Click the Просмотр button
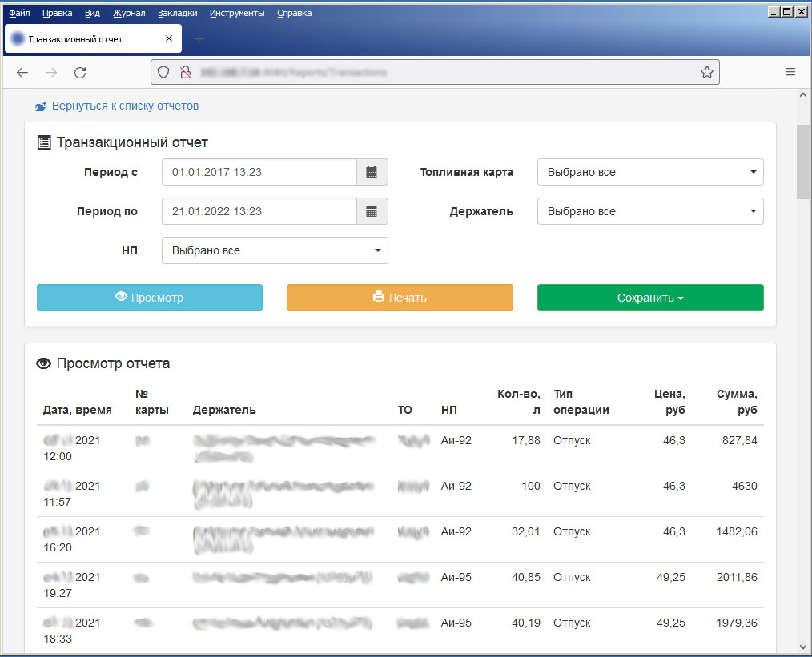Viewport: 812px width, 657px height. point(150,298)
